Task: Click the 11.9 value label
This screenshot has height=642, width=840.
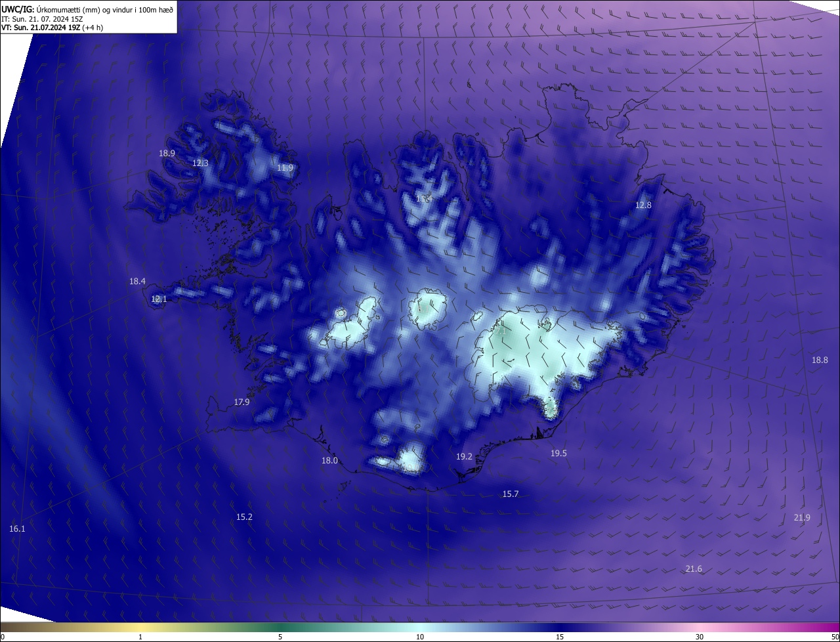Action: tap(285, 168)
